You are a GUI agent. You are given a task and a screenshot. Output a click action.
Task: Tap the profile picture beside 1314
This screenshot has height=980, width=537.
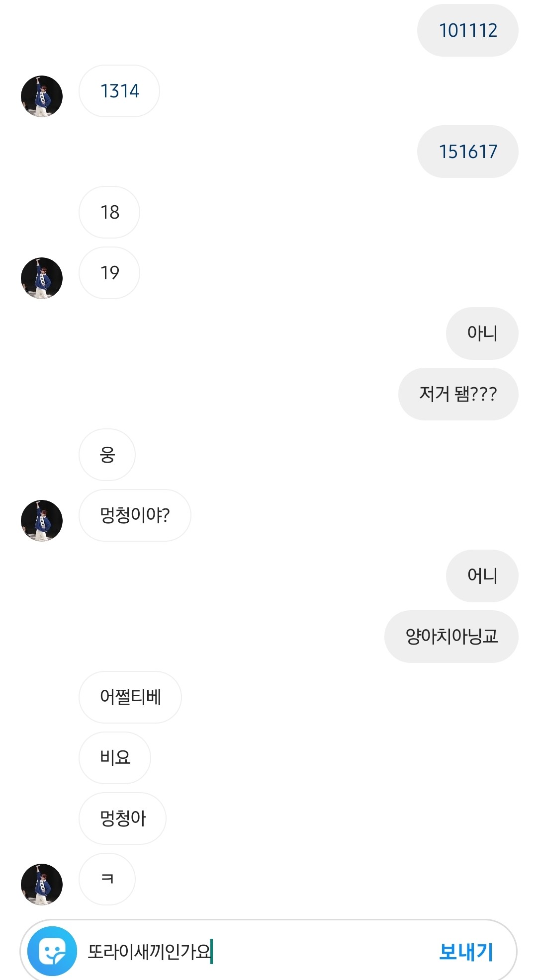pyautogui.click(x=42, y=96)
